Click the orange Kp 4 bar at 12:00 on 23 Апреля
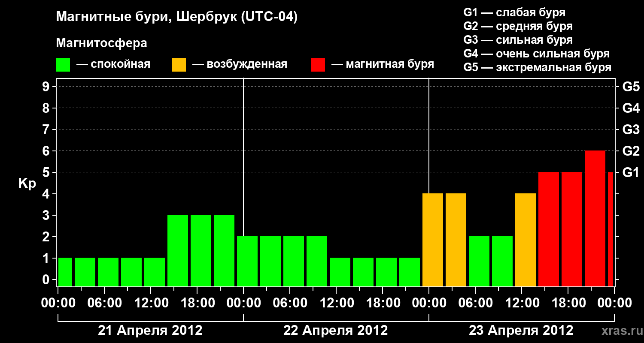The height and width of the screenshot is (343, 644). (x=526, y=240)
